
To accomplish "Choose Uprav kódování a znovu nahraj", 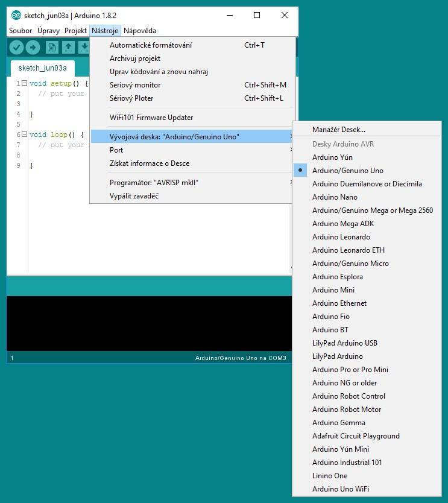I will tap(192, 72).
